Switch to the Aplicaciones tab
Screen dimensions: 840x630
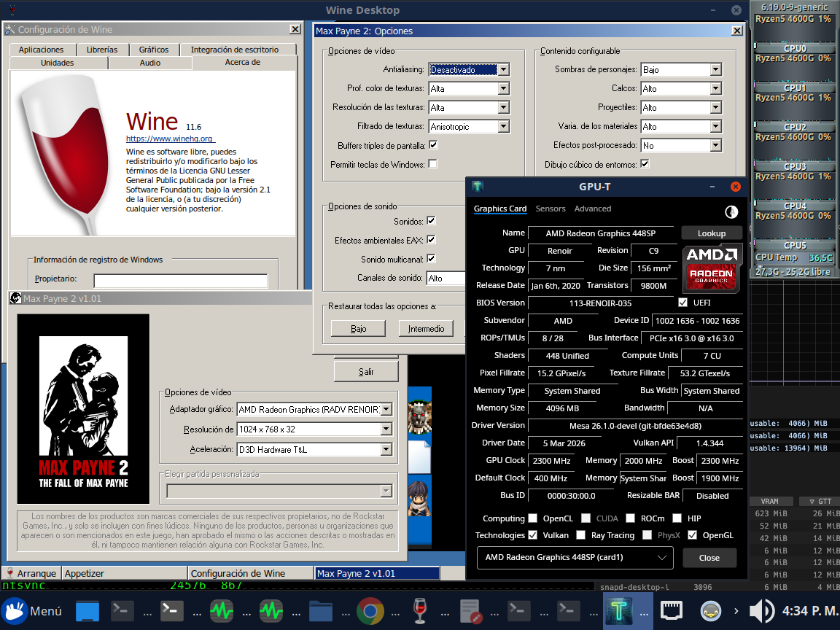[42, 50]
